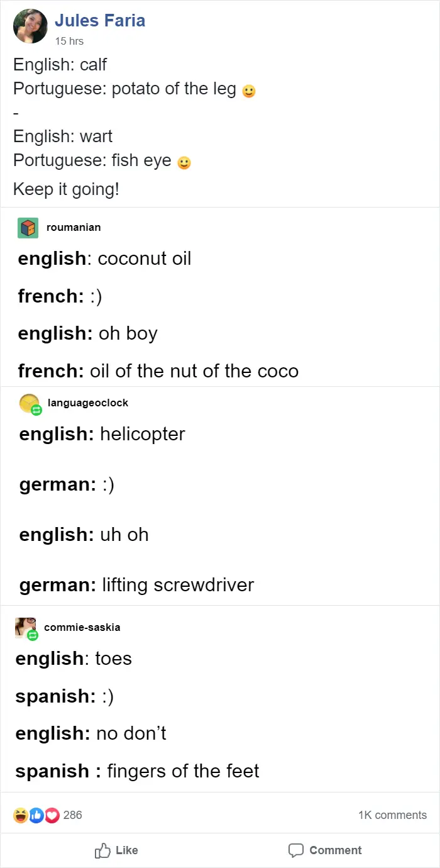Click the blue thumbs-up reaction icon

pos(36,815)
